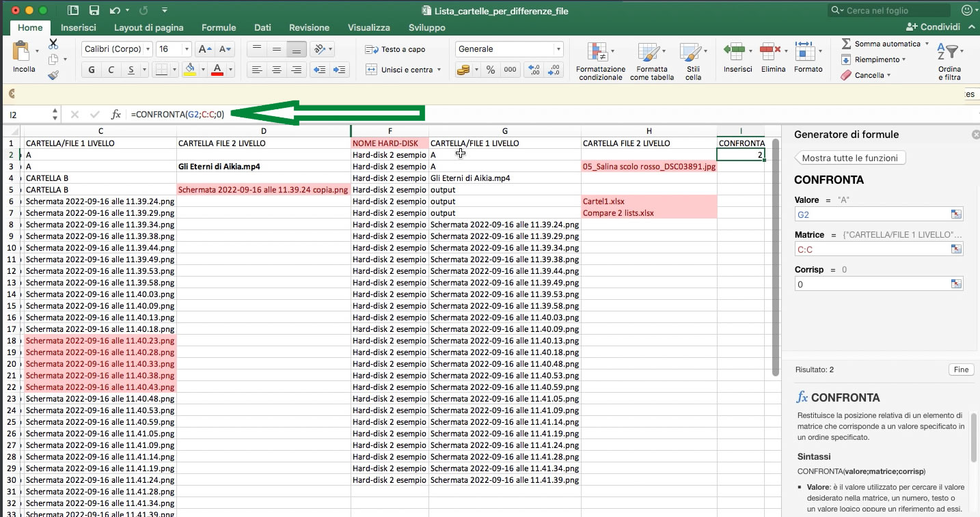Toggle Bold (G) formatting

92,70
